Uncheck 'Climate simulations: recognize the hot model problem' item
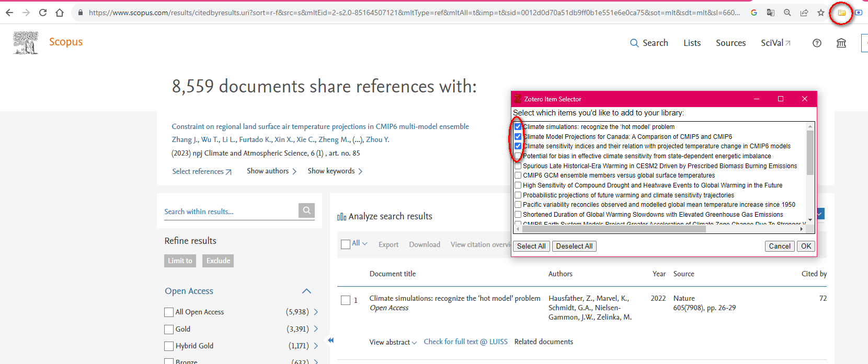This screenshot has height=364, width=868. coord(518,127)
